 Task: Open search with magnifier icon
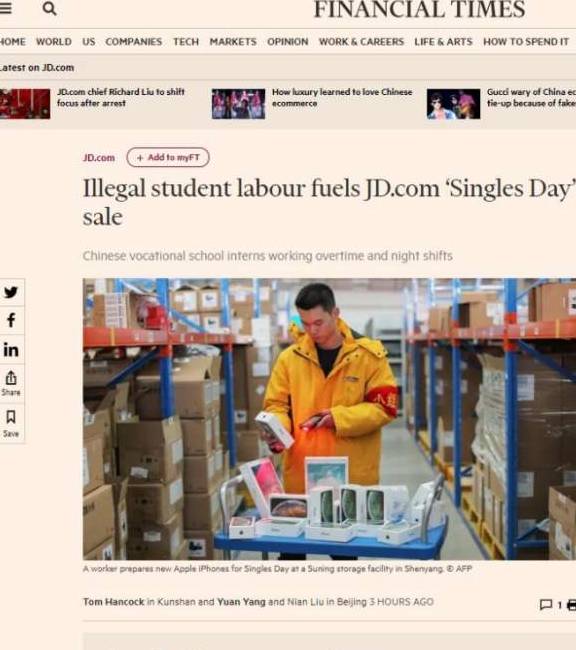[49, 8]
